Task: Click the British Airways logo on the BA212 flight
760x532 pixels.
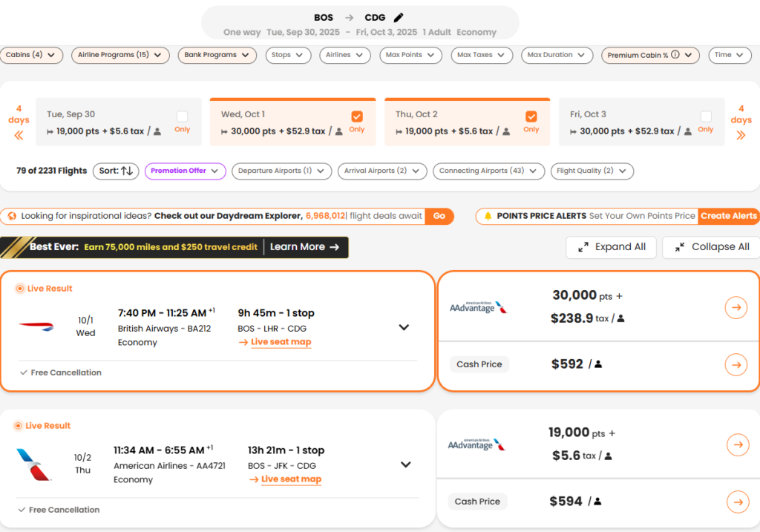Action: point(36,327)
